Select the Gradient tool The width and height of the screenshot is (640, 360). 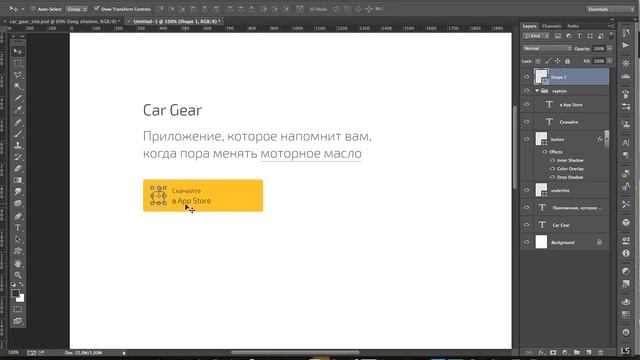[x=18, y=180]
